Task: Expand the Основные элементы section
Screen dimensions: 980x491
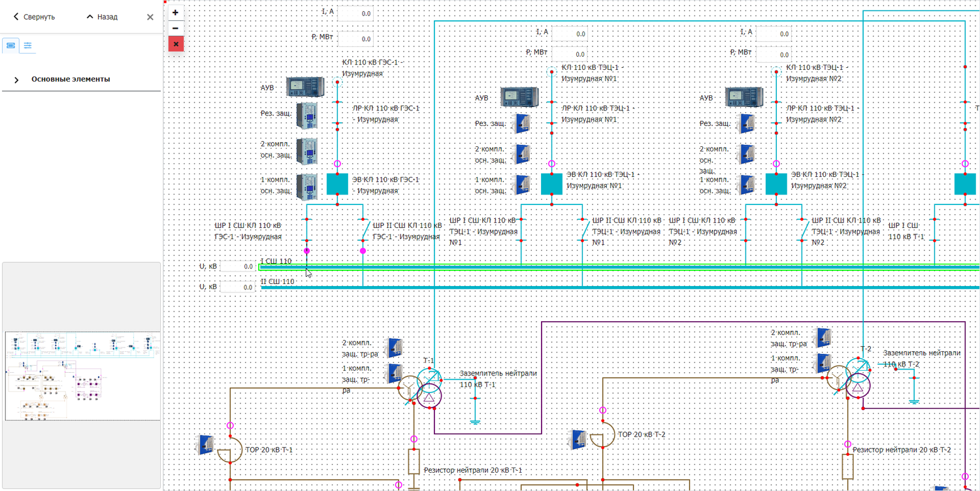Action: point(81,79)
